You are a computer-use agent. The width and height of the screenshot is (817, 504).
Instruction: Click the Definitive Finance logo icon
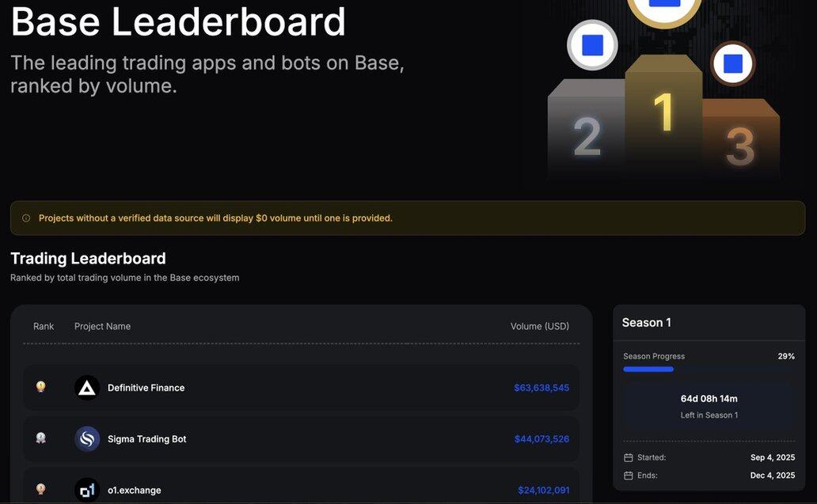tap(87, 388)
